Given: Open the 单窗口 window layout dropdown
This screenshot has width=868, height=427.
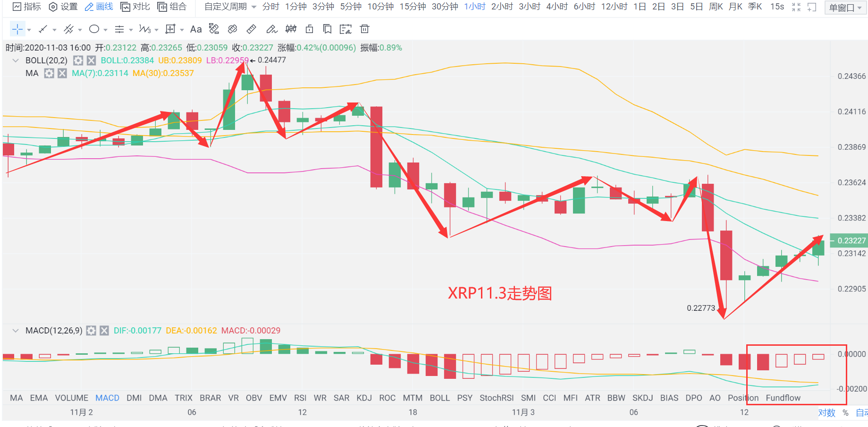Looking at the screenshot, I should pyautogui.click(x=845, y=8).
